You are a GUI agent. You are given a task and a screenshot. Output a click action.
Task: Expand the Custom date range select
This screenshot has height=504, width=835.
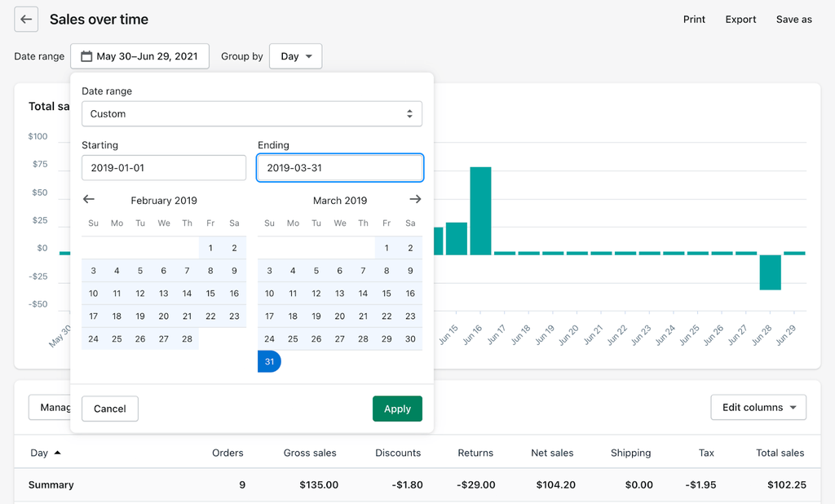[x=252, y=114]
